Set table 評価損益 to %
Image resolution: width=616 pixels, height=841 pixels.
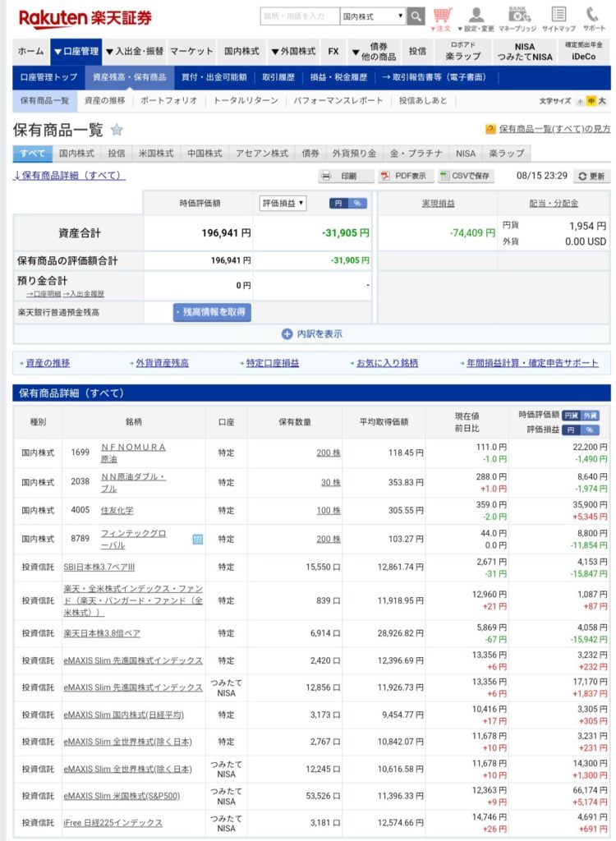pyautogui.click(x=591, y=430)
